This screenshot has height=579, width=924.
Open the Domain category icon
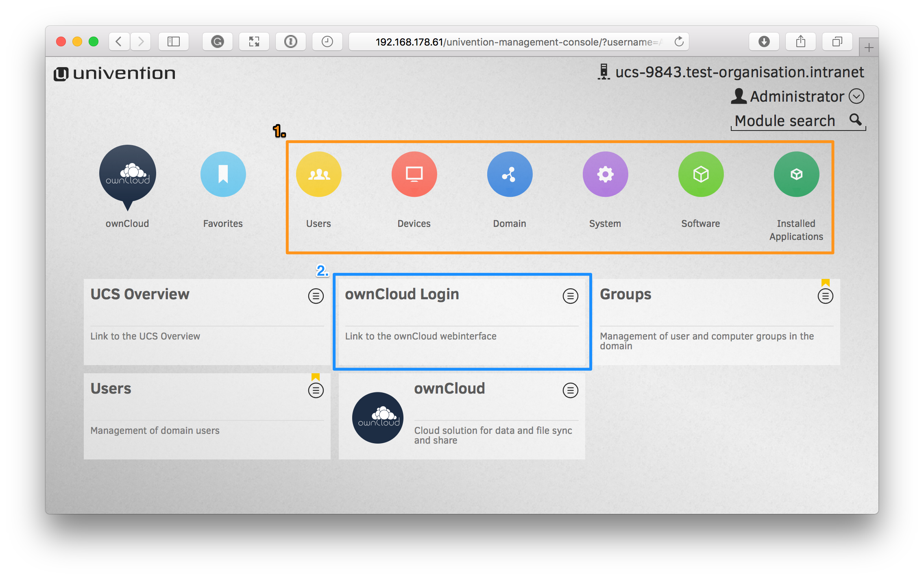510,174
